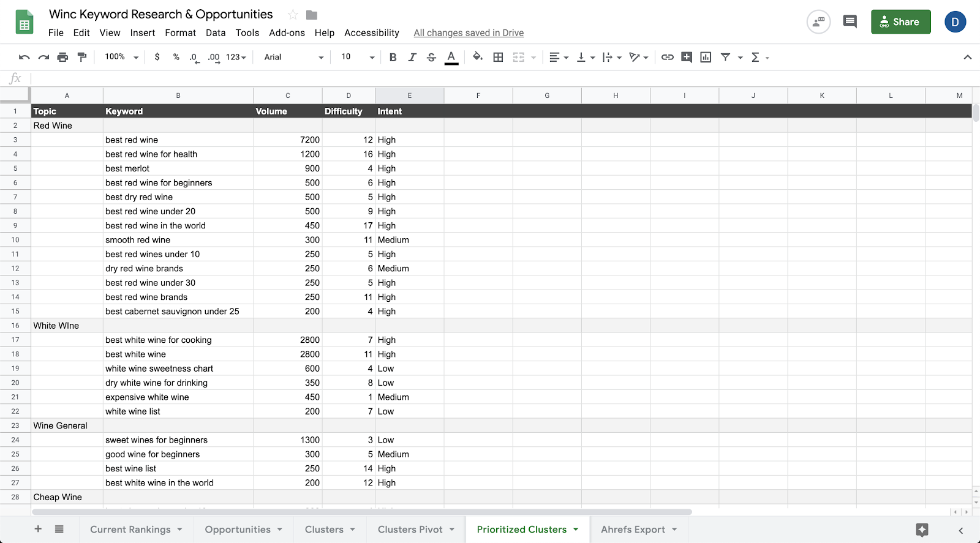Open the All Sheets list
The image size is (980, 543).
59,529
